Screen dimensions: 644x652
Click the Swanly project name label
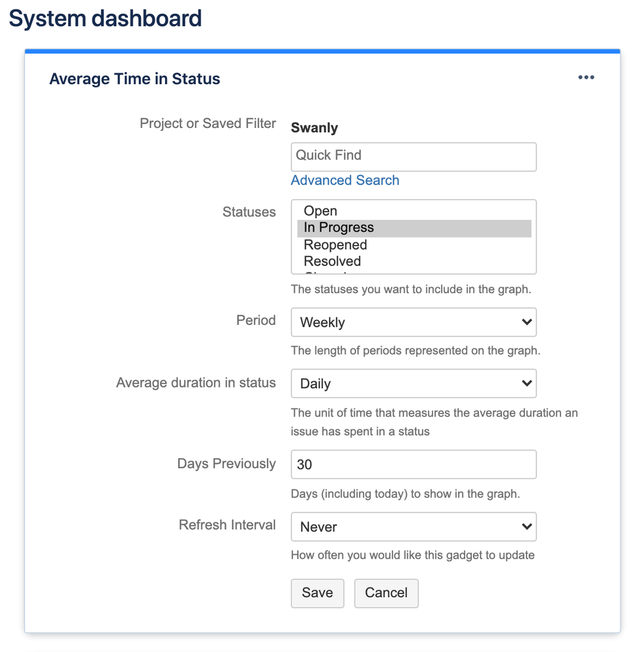(314, 127)
